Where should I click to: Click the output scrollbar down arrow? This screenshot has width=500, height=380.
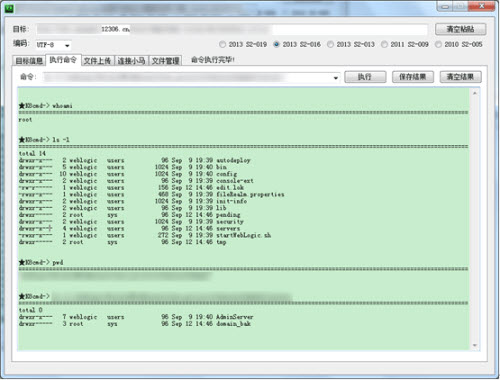(475, 345)
